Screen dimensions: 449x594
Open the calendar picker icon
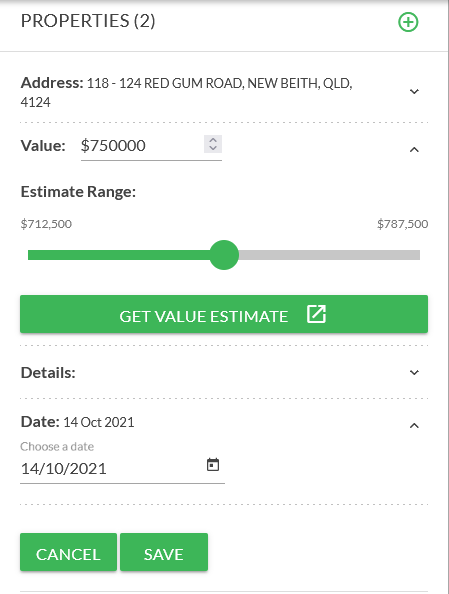[213, 464]
